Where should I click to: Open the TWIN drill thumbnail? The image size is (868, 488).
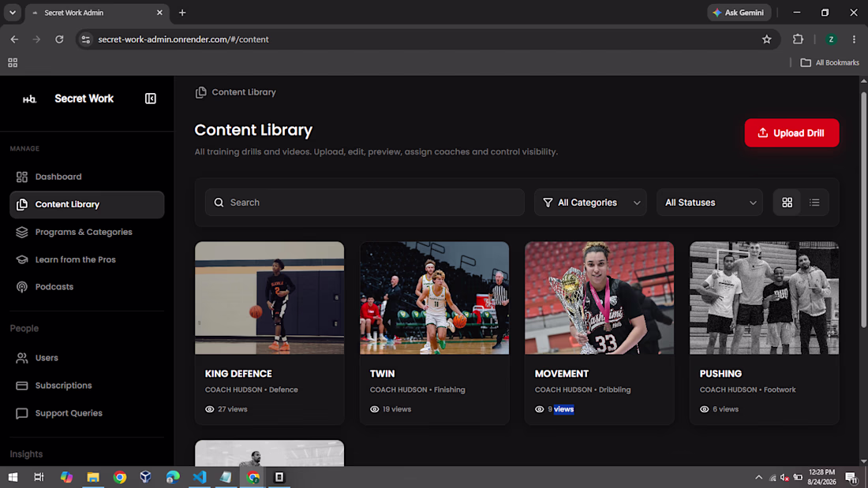435,298
